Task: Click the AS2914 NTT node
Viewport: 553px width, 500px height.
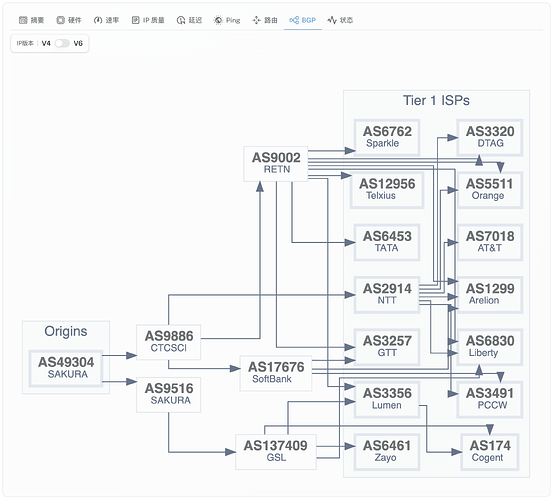Action: click(387, 295)
